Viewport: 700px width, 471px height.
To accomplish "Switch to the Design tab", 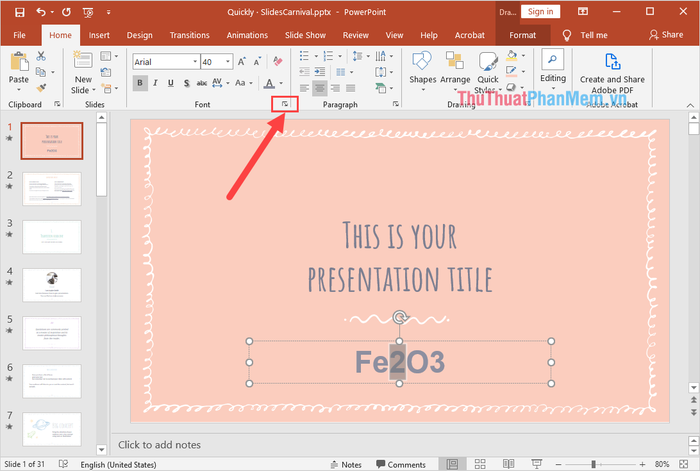I will click(139, 35).
